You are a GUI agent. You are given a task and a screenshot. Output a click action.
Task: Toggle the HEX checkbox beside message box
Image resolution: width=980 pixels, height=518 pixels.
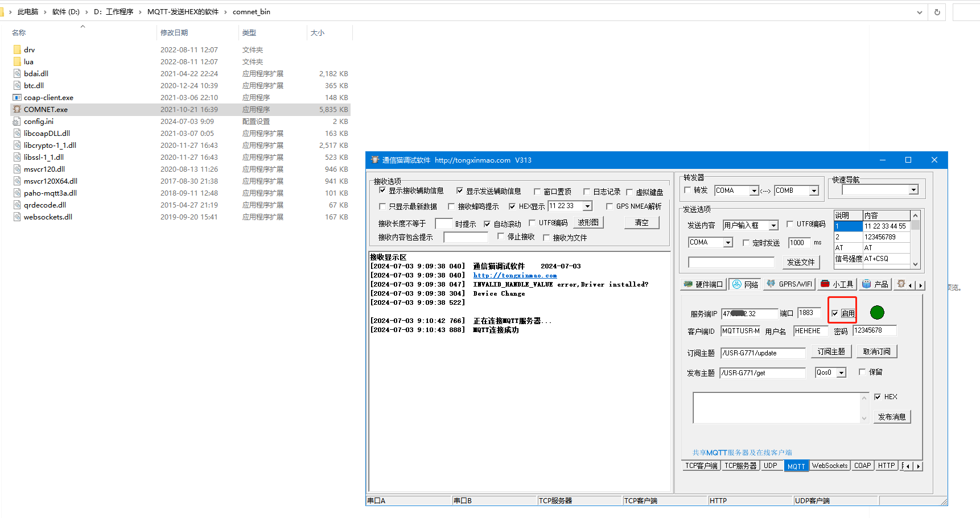pos(878,397)
